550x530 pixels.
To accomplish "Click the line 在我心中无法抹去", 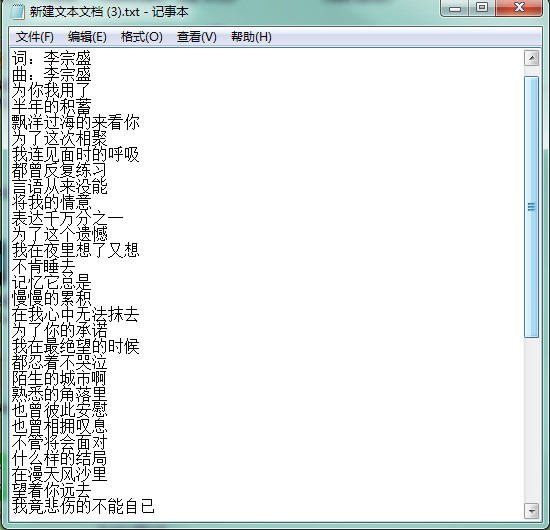I will pos(76,315).
